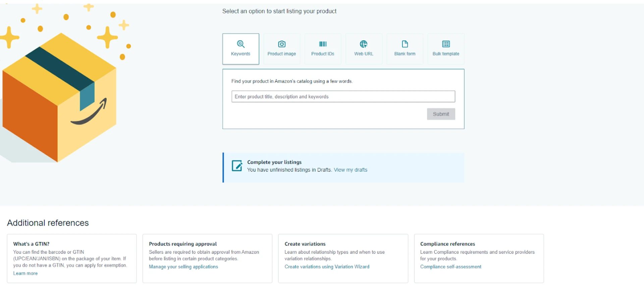Switch to the Product IDs option label

[323, 54]
